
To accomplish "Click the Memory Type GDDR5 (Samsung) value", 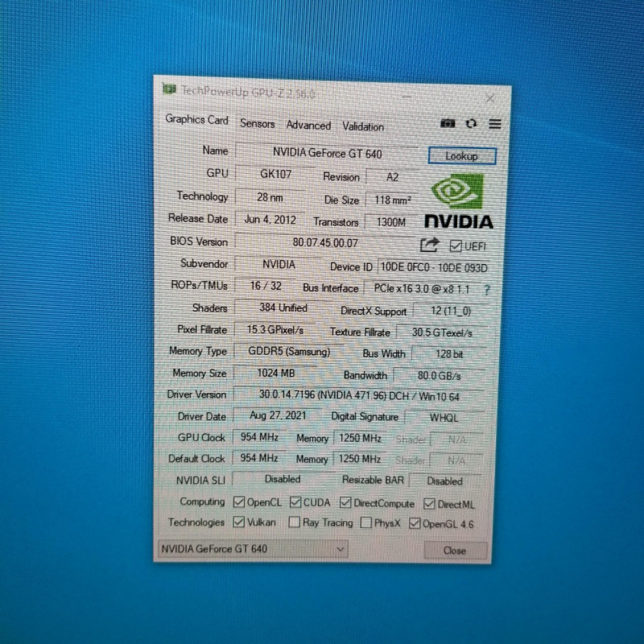I will point(289,352).
